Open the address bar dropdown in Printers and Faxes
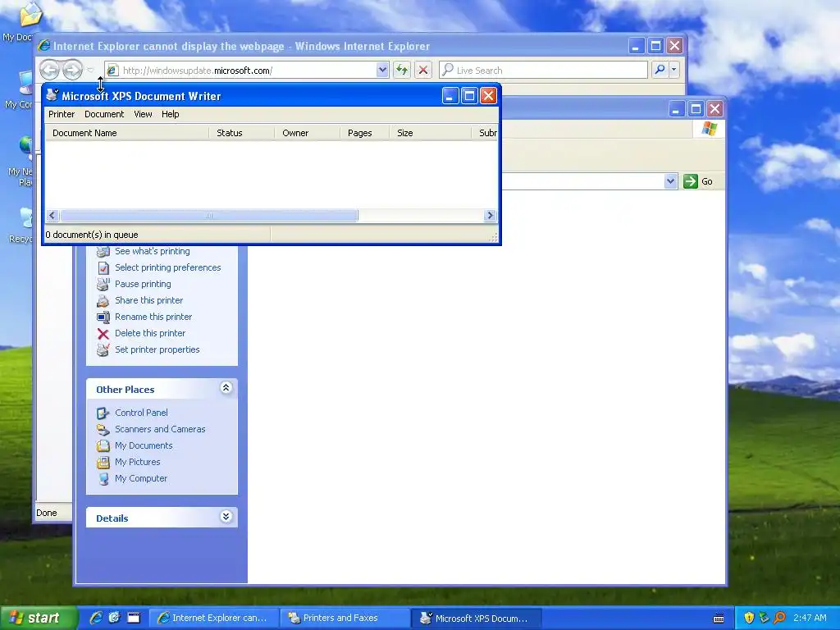Viewport: 840px width, 630px height. point(671,181)
